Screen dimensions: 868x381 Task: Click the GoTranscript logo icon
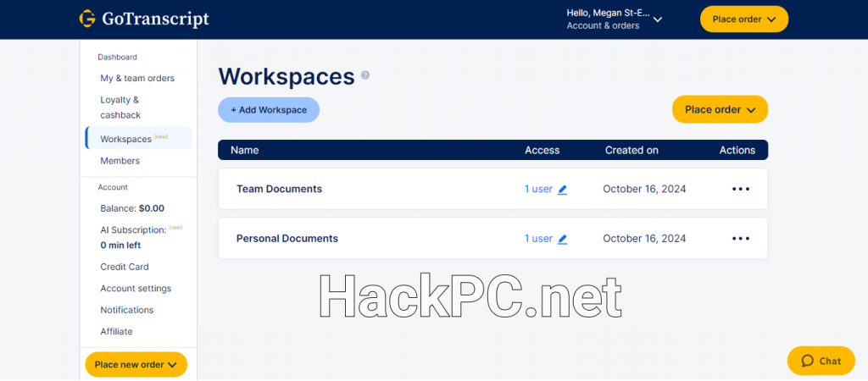(87, 19)
